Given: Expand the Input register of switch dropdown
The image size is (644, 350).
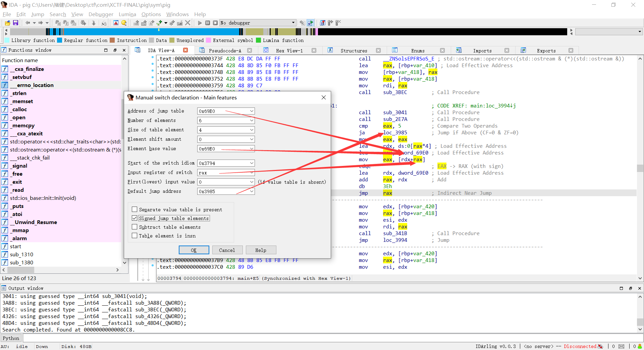Looking at the screenshot, I should click(252, 173).
